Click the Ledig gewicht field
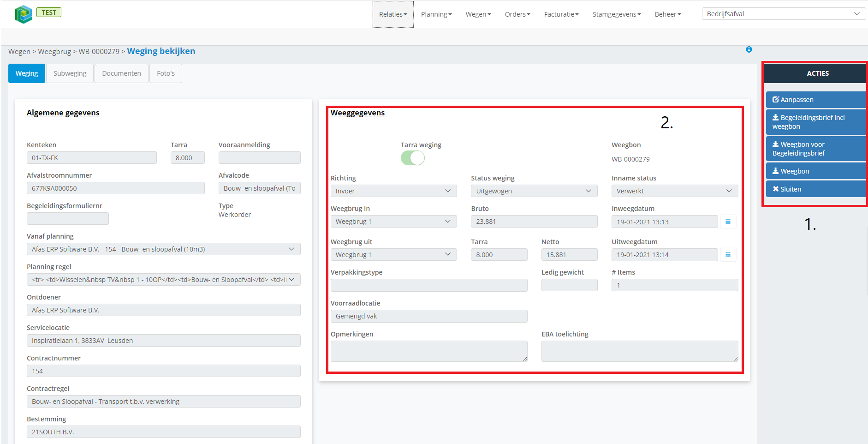 [x=570, y=285]
